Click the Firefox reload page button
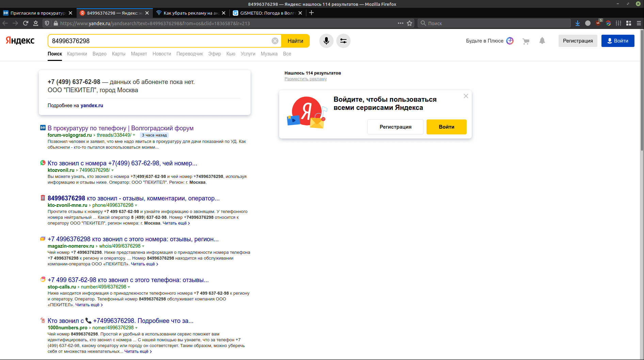This screenshot has width=644, height=360. click(26, 23)
